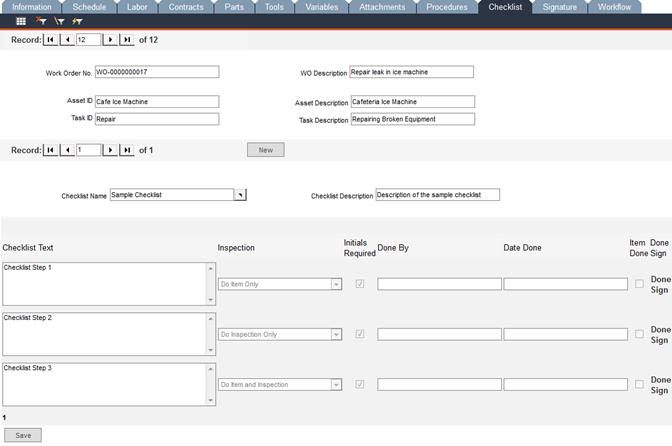Expand the 'Do Item Only' inspection dropdown

[336, 284]
